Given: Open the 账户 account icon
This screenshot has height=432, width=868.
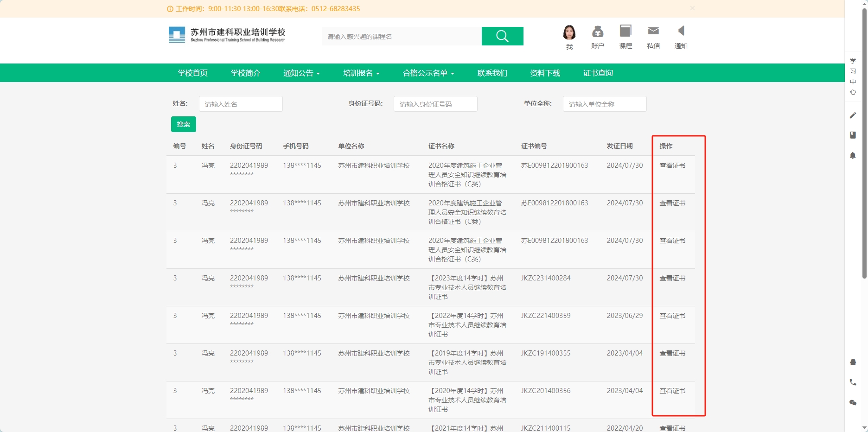Looking at the screenshot, I should (x=598, y=37).
